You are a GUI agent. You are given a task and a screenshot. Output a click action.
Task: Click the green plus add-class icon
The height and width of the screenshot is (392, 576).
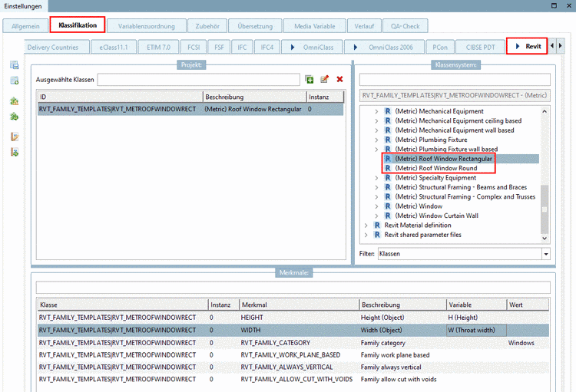(x=310, y=80)
